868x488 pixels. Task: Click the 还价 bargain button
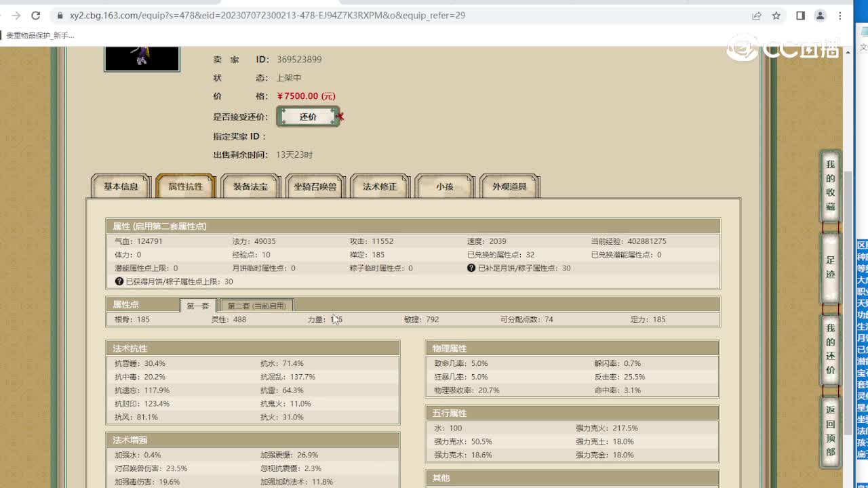308,117
